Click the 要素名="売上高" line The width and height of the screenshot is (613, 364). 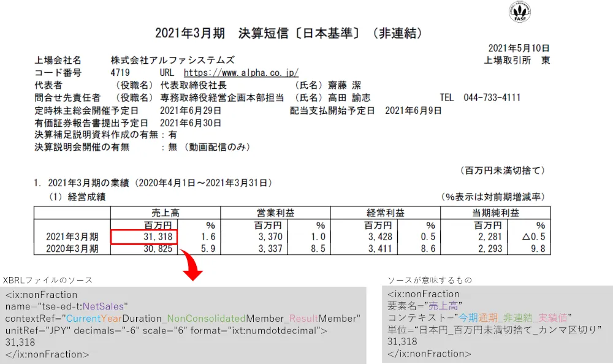[425, 306]
